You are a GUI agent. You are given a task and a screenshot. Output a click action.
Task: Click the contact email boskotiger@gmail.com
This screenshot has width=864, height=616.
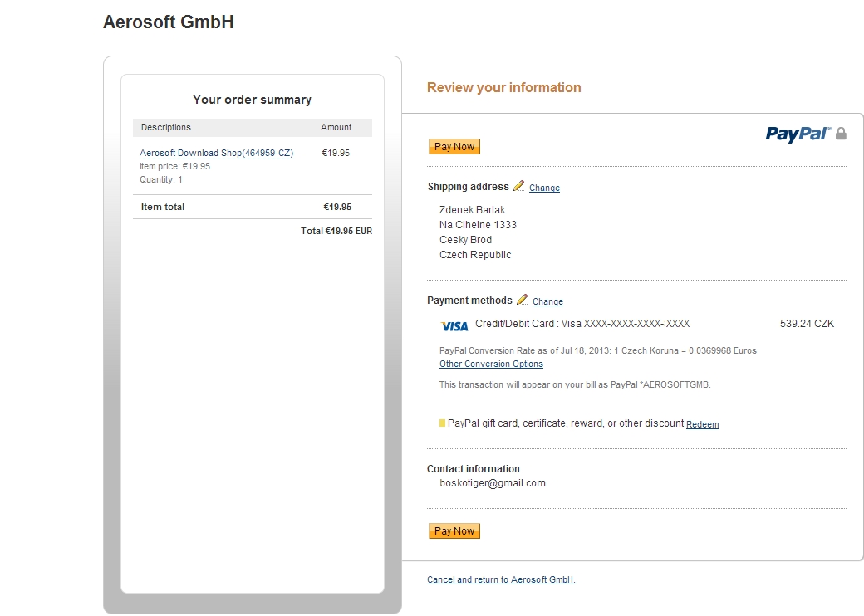(x=493, y=483)
